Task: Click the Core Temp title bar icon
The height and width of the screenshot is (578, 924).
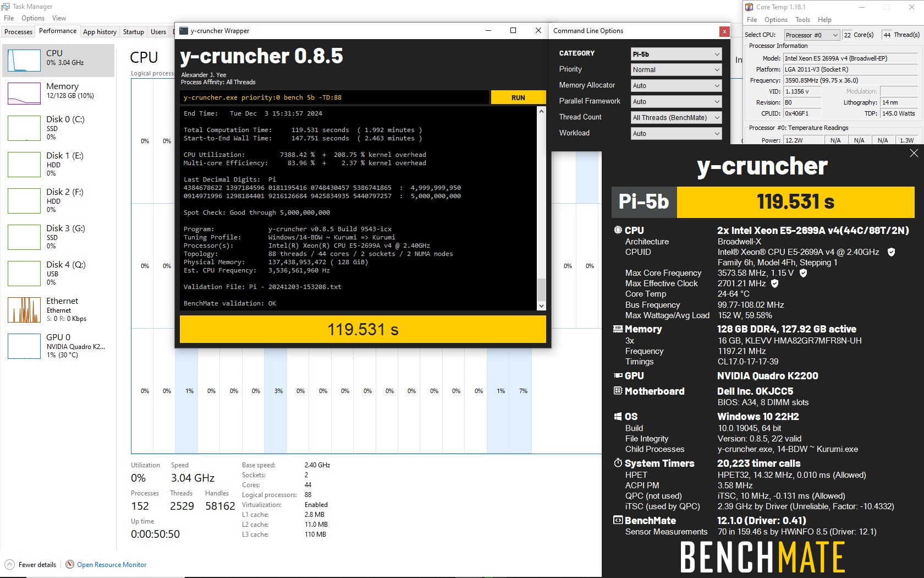Action: (749, 7)
